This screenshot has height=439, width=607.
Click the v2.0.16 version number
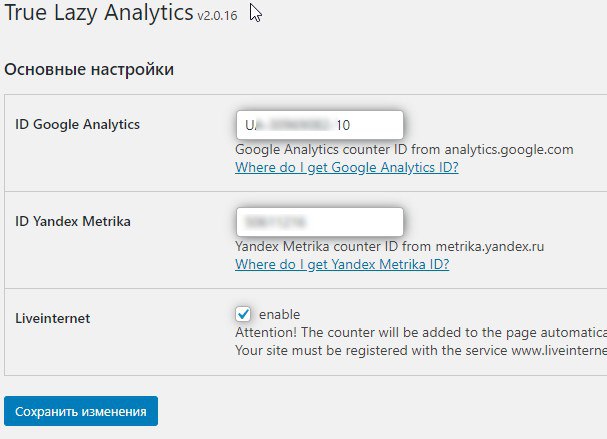(217, 15)
